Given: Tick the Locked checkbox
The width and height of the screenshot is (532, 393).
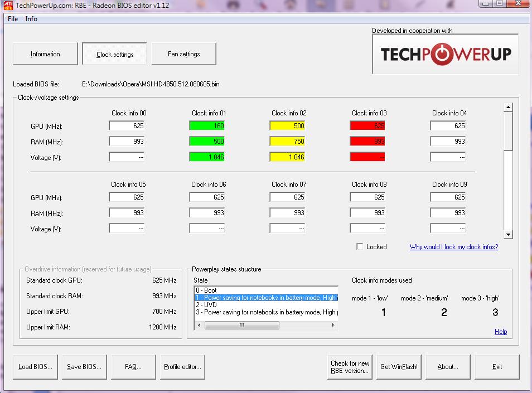Looking at the screenshot, I should 360,246.
